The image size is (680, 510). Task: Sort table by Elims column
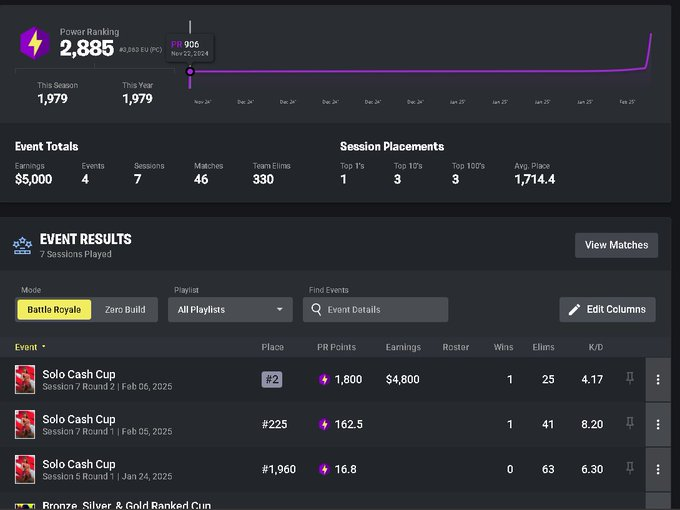tap(543, 347)
